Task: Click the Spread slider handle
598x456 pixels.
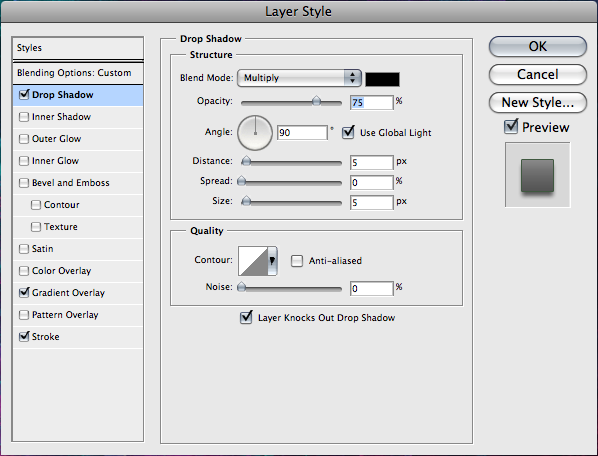Action: 241,181
